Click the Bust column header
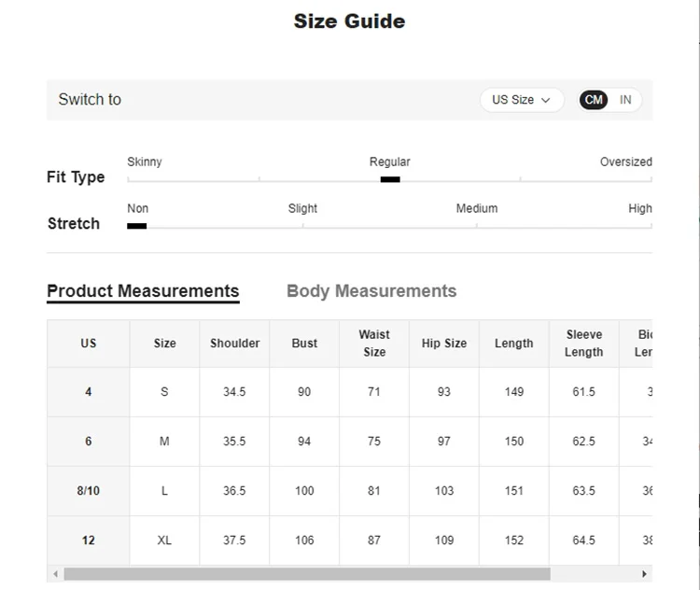700x590 pixels. coord(304,344)
